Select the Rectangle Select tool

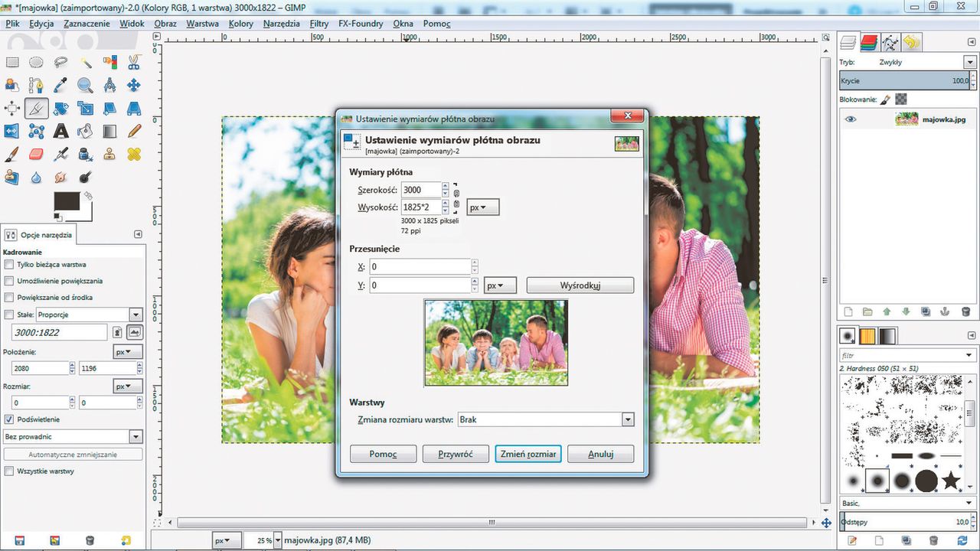(12, 63)
